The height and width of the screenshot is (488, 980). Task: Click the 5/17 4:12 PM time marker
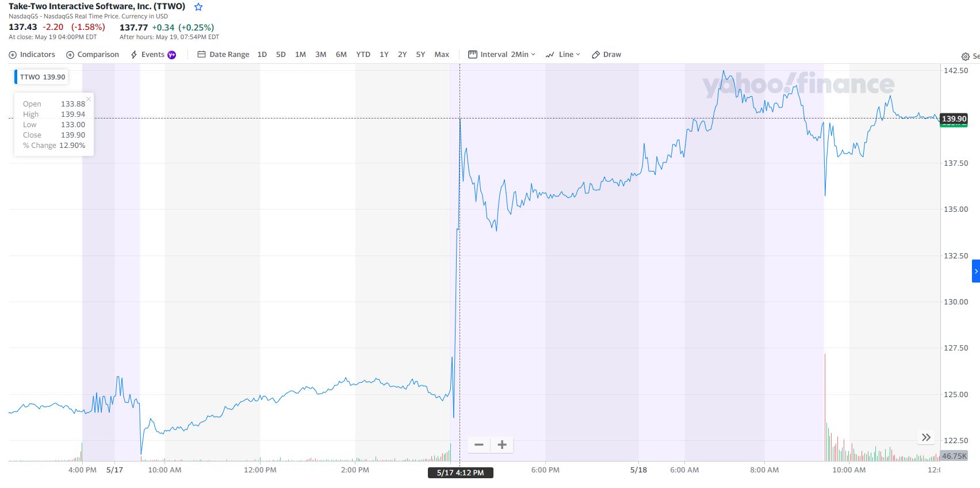point(460,473)
